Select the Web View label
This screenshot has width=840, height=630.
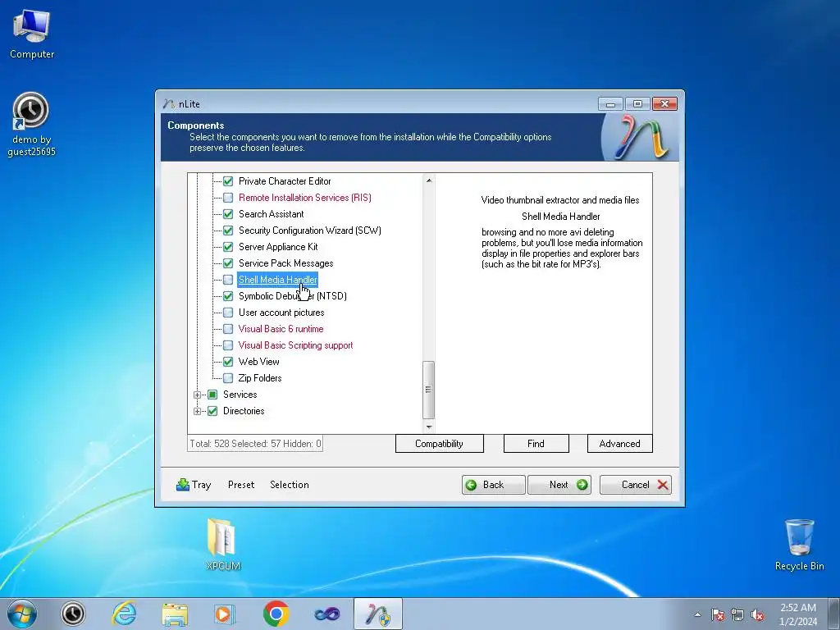(258, 362)
